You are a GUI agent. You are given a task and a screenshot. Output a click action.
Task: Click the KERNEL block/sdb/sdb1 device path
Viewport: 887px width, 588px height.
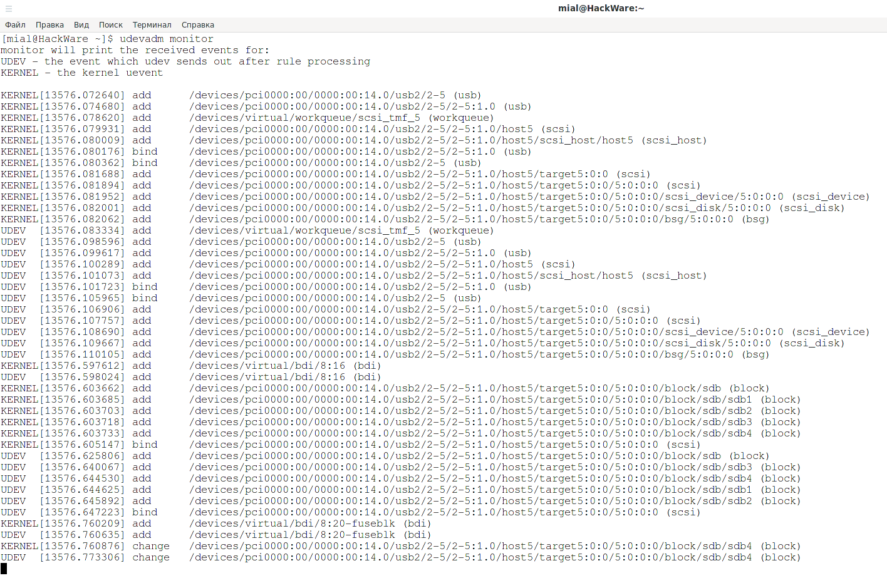[x=470, y=400]
